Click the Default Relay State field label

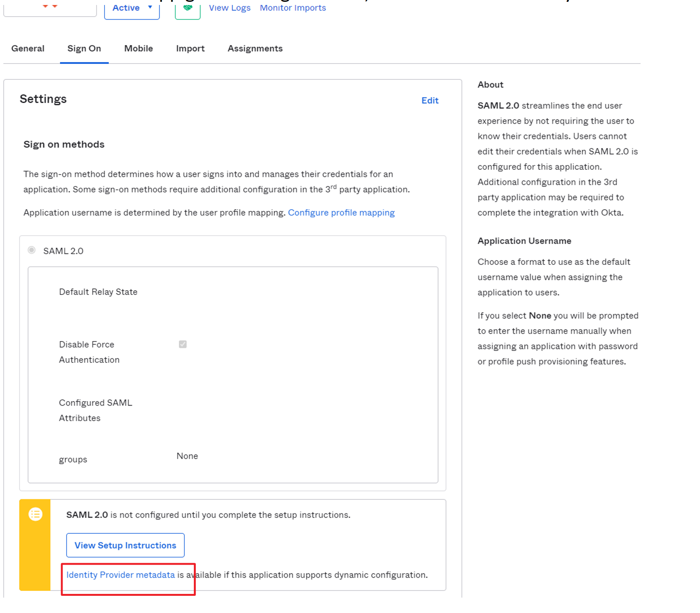[98, 292]
